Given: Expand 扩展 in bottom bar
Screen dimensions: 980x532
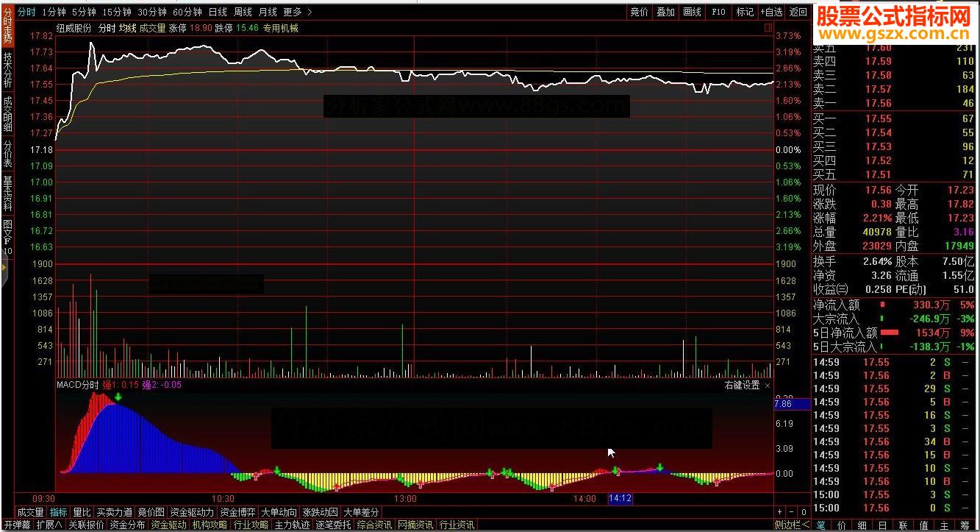Looking at the screenshot, I should [x=49, y=525].
